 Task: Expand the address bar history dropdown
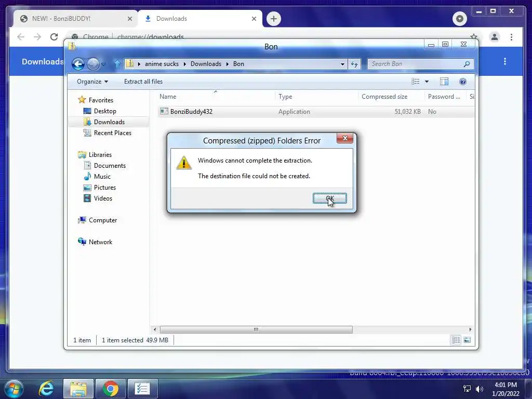342,64
